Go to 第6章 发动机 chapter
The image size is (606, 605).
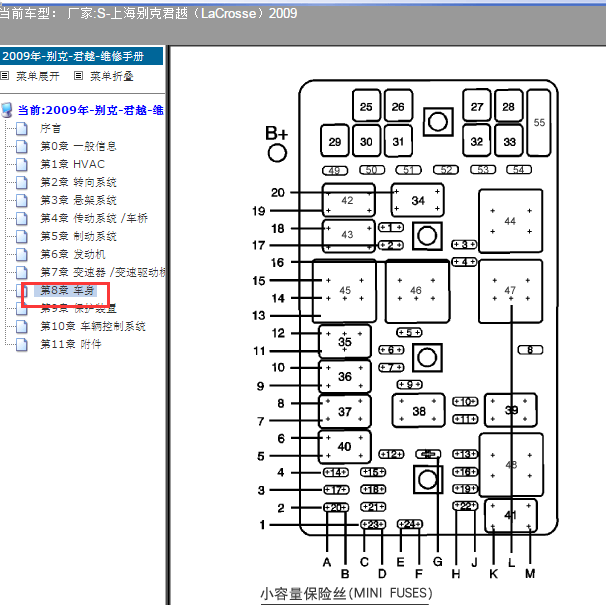(x=73, y=254)
